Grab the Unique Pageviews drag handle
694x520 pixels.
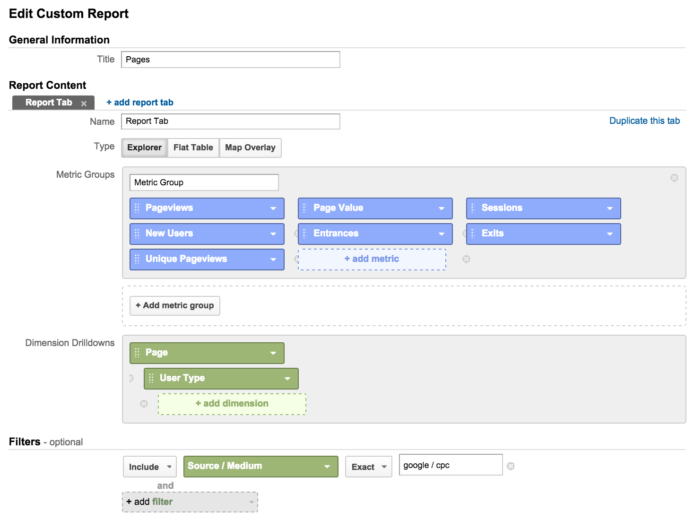tap(137, 259)
